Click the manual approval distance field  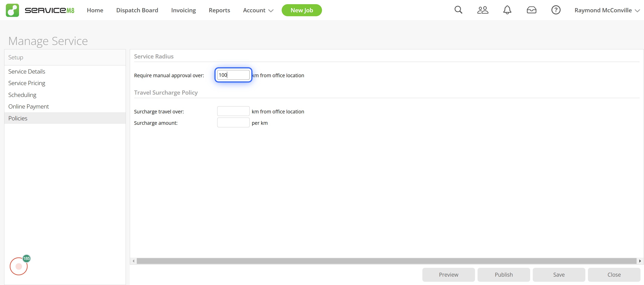[x=233, y=75]
